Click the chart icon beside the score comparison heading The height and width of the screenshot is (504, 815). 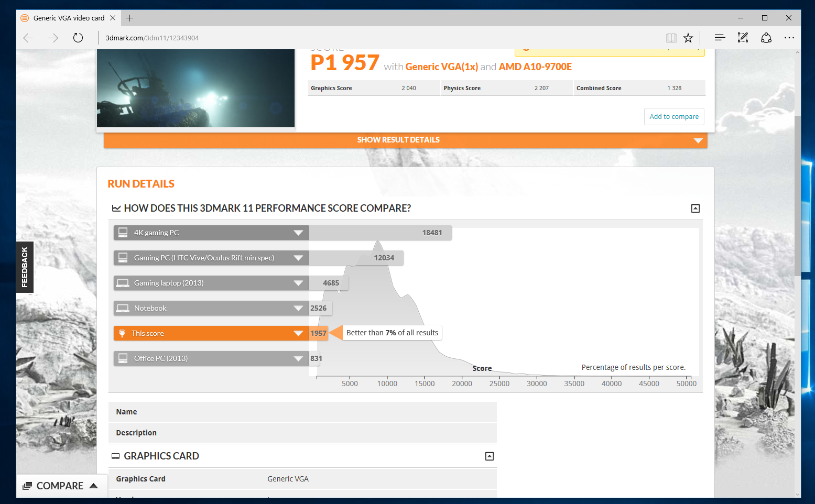click(x=116, y=209)
